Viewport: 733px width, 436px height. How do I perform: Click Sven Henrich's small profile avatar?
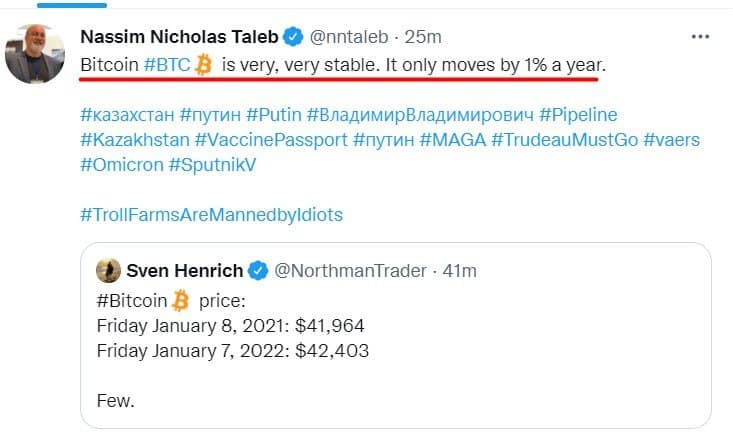tap(109, 270)
